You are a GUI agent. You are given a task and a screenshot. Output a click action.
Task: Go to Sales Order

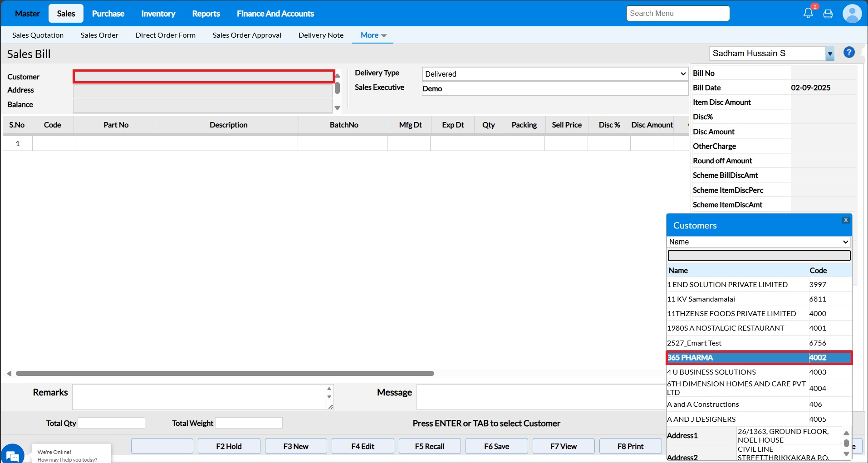pos(99,35)
